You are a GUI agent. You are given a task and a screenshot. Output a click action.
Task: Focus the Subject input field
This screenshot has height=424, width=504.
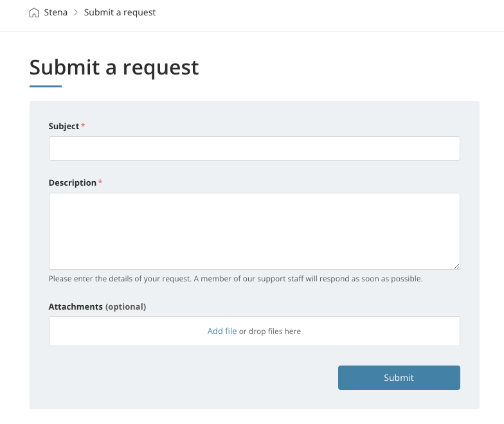(254, 148)
